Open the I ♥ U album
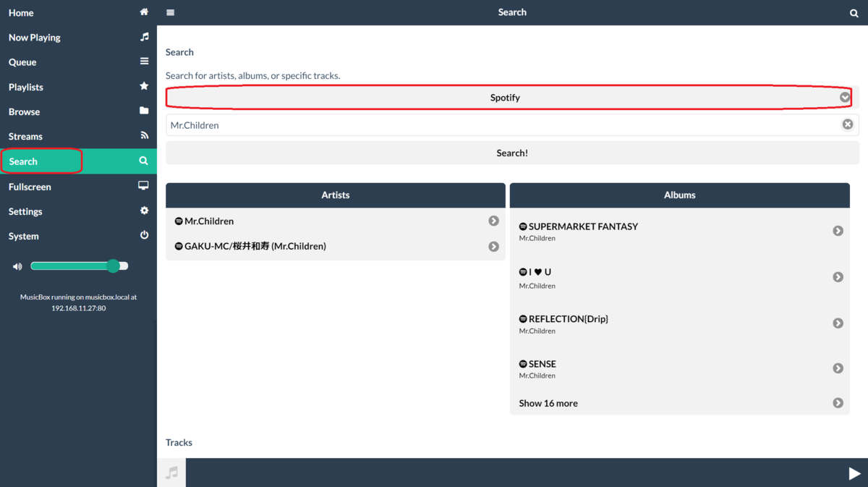868x487 pixels. pyautogui.click(x=679, y=277)
